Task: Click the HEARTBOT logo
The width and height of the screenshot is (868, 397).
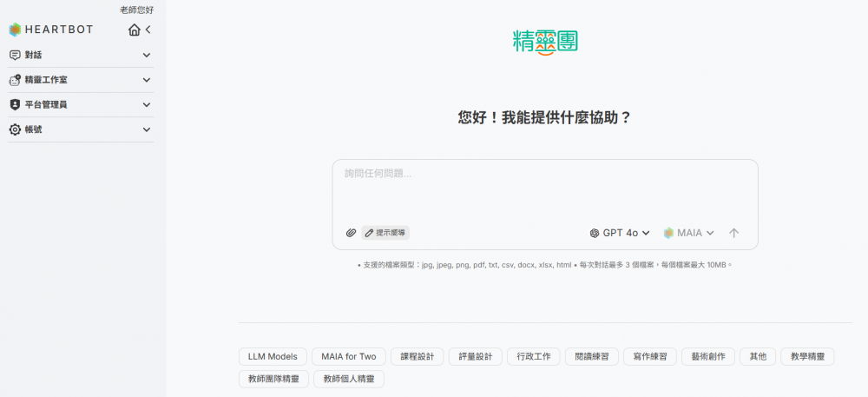Action: click(50, 30)
